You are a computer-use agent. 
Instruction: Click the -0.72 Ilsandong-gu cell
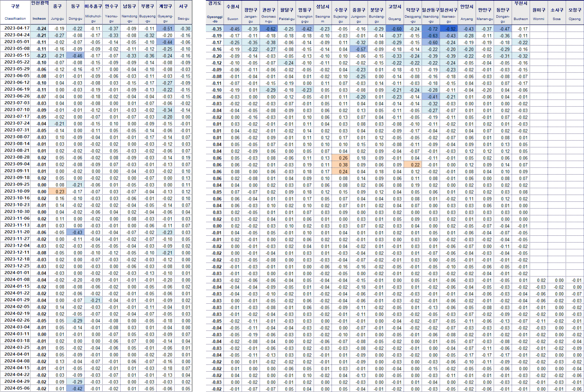click(431, 29)
